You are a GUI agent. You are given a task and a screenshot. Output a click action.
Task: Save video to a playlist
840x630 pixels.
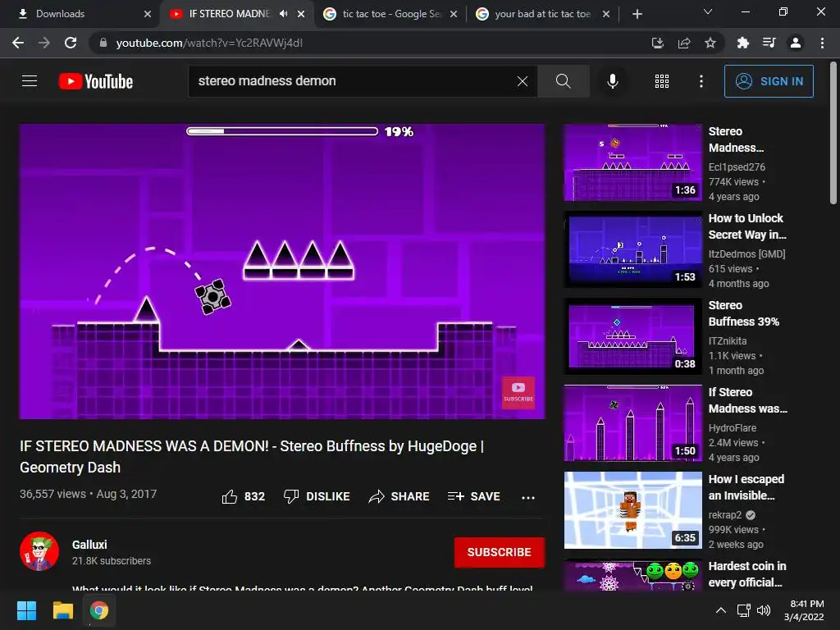(473, 496)
